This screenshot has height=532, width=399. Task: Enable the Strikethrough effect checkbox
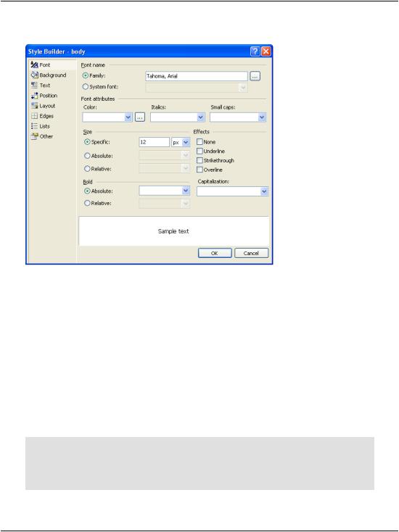point(199,160)
